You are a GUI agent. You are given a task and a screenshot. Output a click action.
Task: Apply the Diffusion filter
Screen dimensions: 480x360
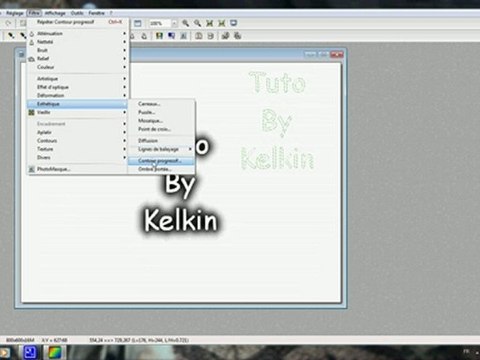point(161,141)
